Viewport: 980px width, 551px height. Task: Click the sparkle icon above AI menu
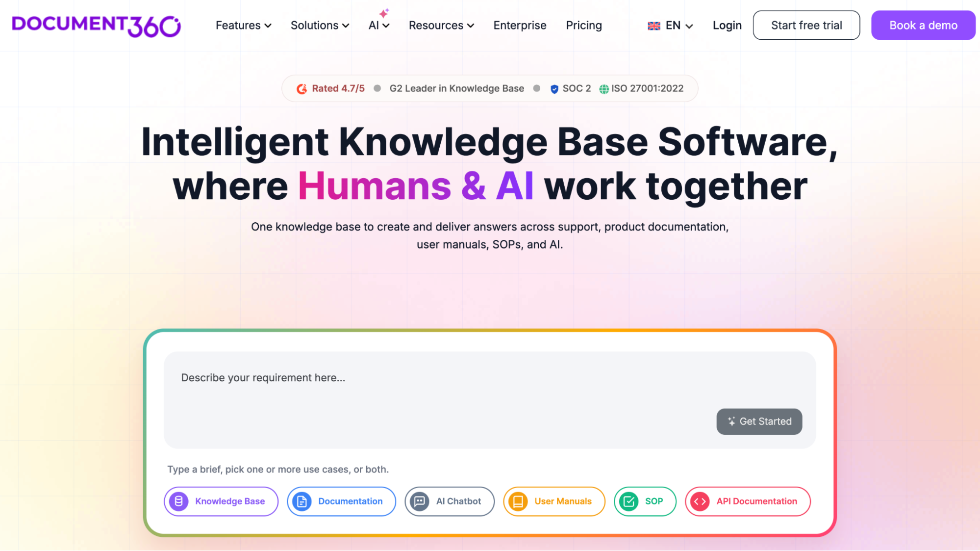[384, 13]
